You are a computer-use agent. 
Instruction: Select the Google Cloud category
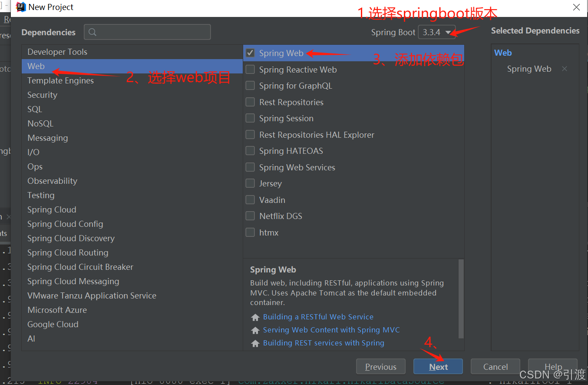pos(132,324)
